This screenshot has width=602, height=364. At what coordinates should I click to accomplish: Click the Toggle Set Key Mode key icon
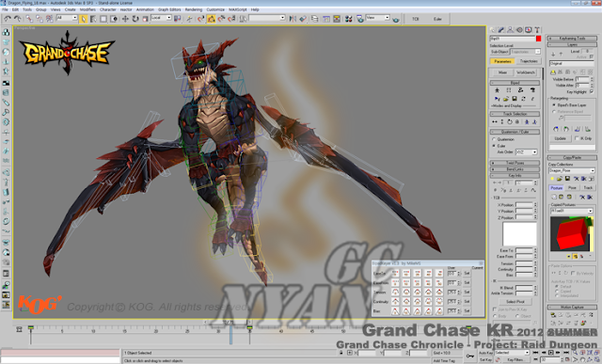coord(469,356)
